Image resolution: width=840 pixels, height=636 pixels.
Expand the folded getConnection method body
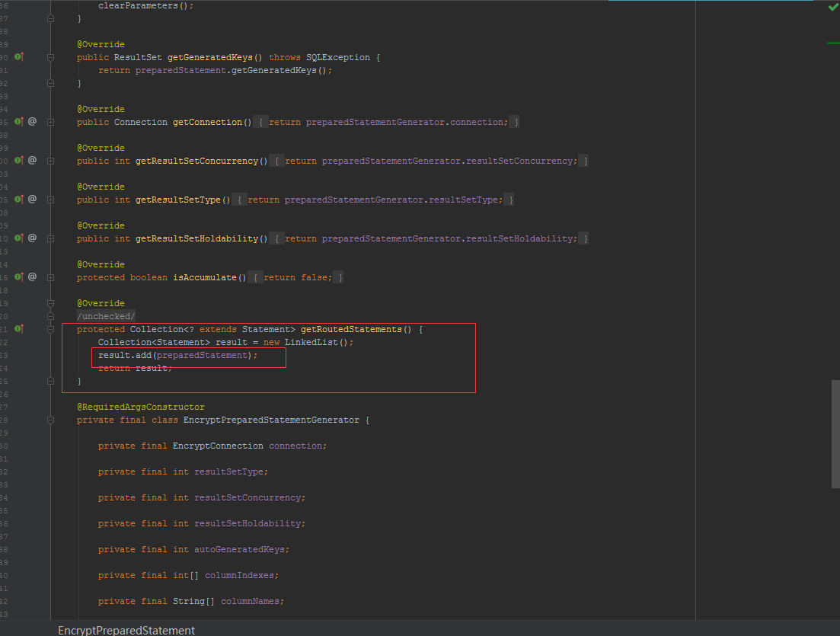point(50,122)
